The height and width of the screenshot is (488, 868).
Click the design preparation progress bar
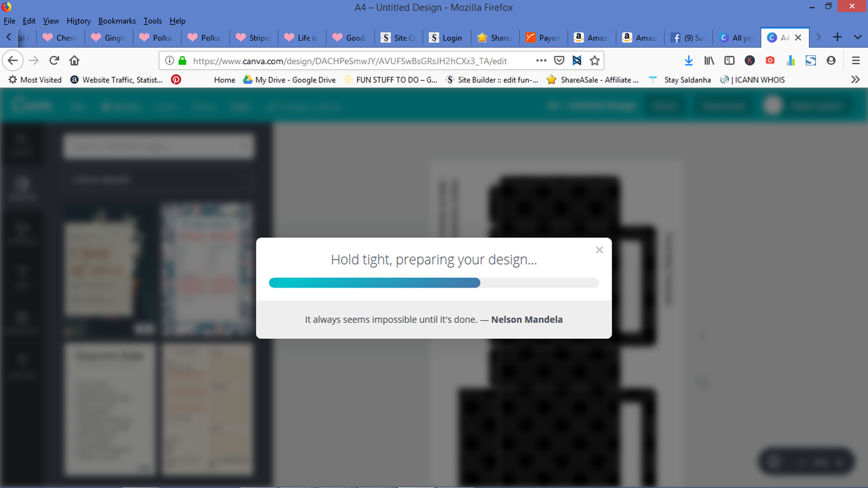[x=434, y=282]
